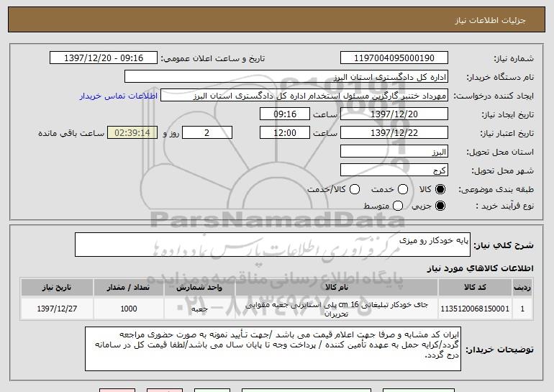Click the quantity cell 1000
This screenshot has width=554, height=392.
(129, 309)
